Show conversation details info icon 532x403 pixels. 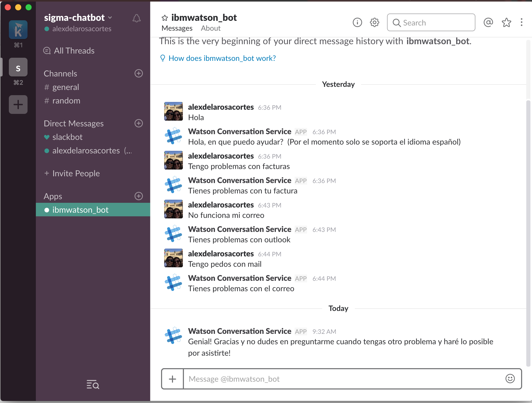[357, 23]
